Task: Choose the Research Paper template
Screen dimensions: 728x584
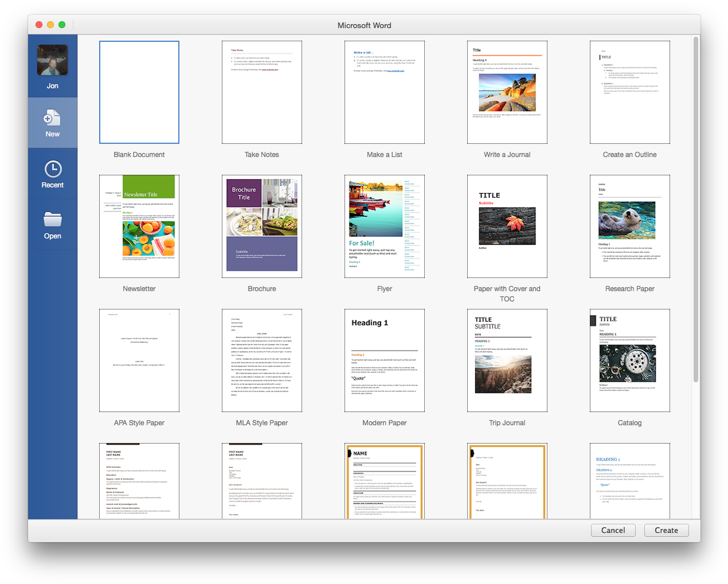Action: click(630, 226)
